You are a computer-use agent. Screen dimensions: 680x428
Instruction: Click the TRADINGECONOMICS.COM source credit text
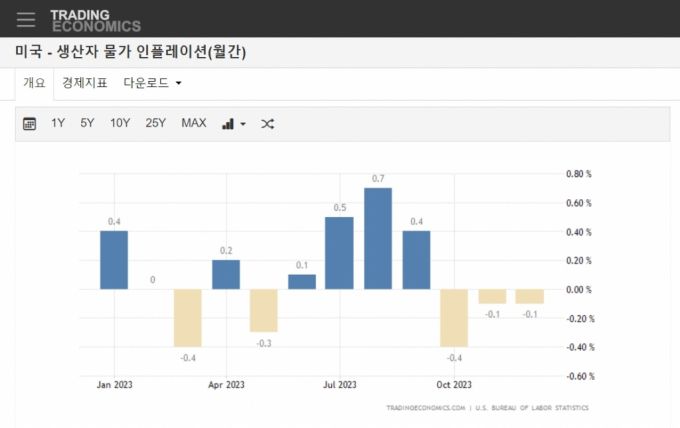(x=426, y=408)
